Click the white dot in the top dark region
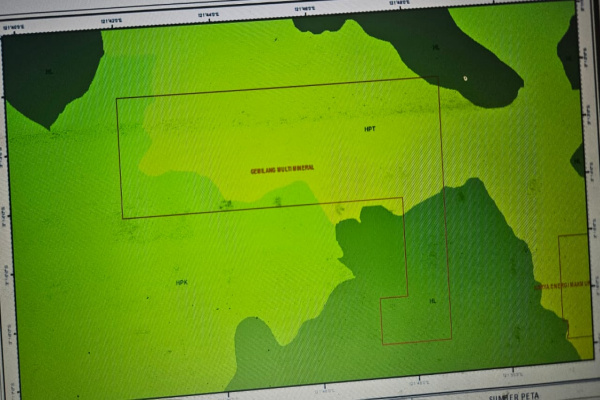Viewport: 600px width, 400px height. (x=465, y=78)
